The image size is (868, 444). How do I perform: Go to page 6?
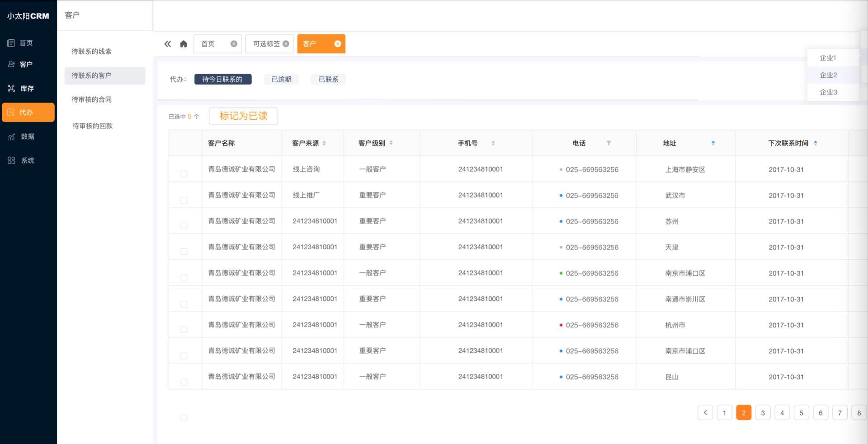(821, 412)
